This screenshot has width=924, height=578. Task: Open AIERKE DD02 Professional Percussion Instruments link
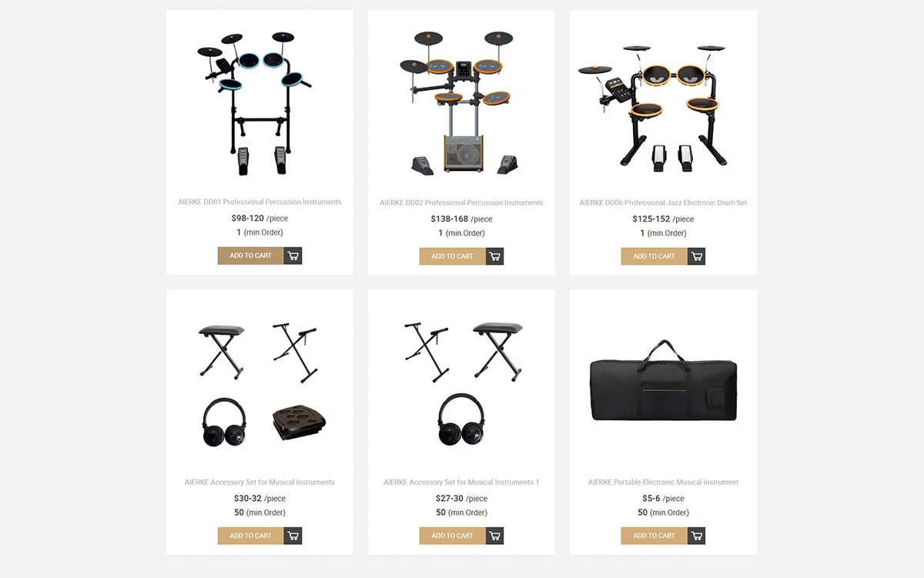tap(461, 203)
